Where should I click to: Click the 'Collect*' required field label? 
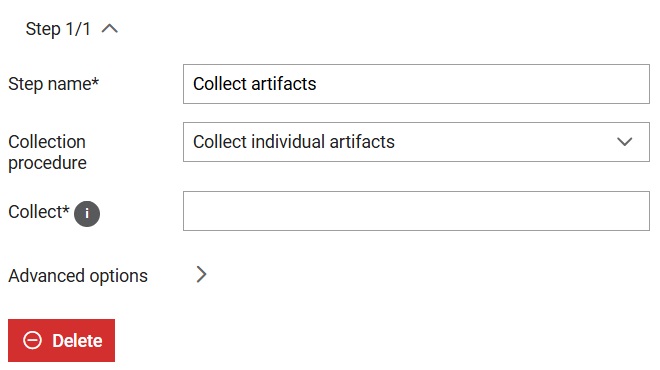39,212
